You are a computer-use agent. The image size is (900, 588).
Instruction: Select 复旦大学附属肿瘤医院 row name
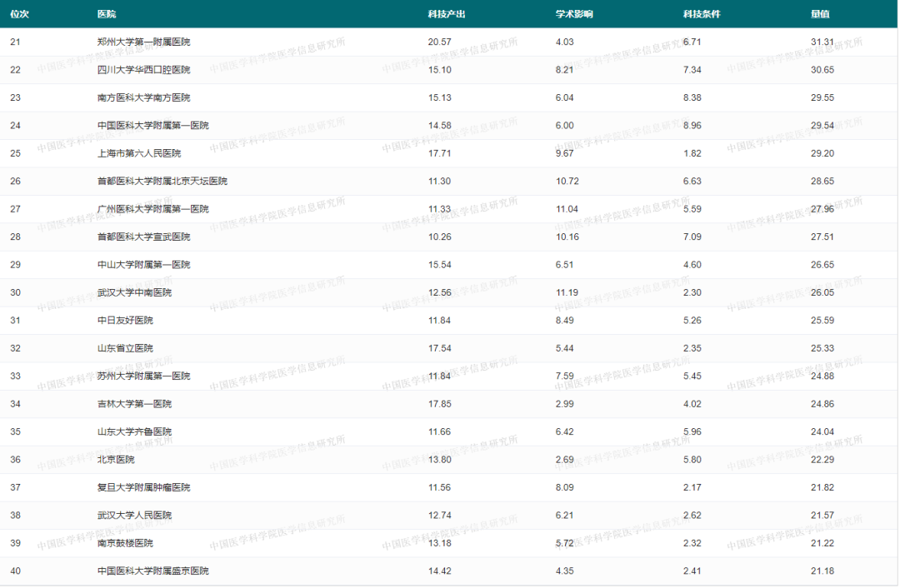click(x=144, y=487)
